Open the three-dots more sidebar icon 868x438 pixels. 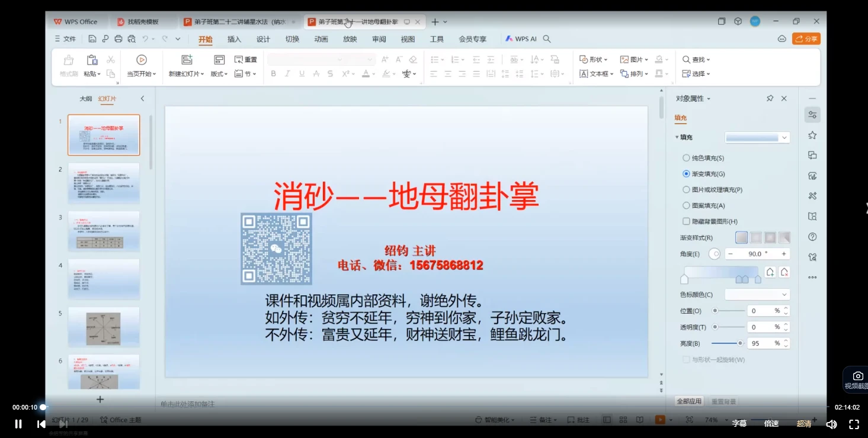tap(812, 277)
